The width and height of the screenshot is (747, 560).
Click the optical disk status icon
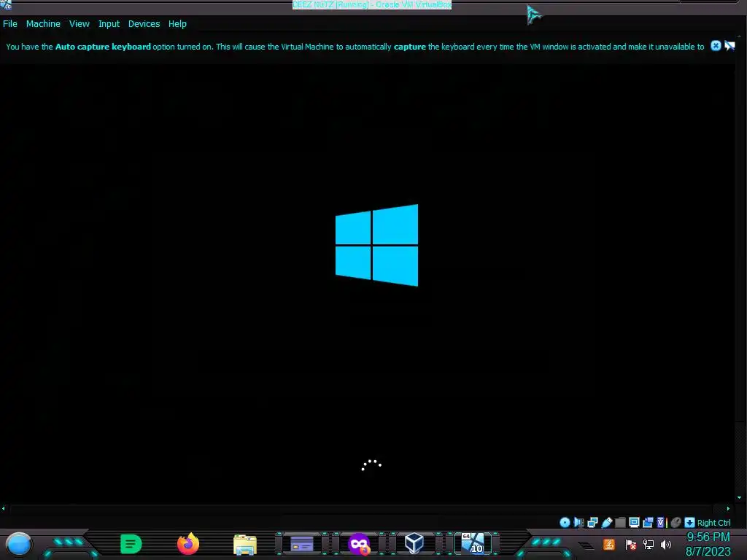[565, 522]
